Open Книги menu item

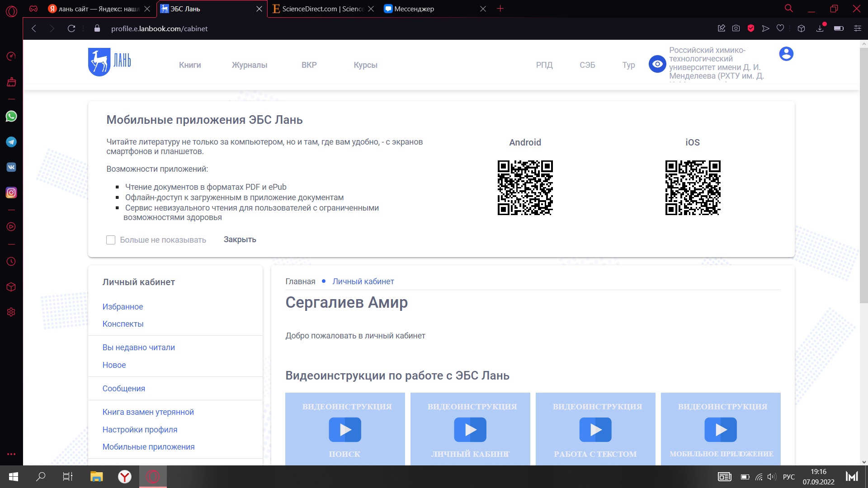[190, 65]
